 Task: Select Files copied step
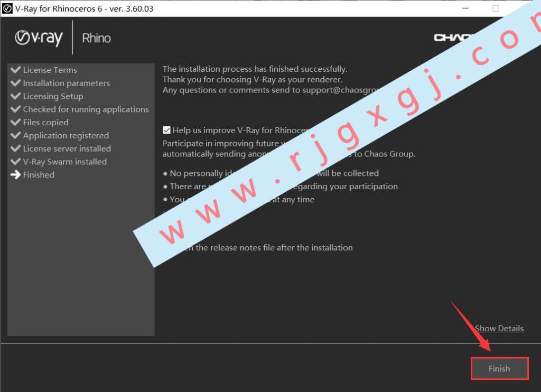pos(45,123)
